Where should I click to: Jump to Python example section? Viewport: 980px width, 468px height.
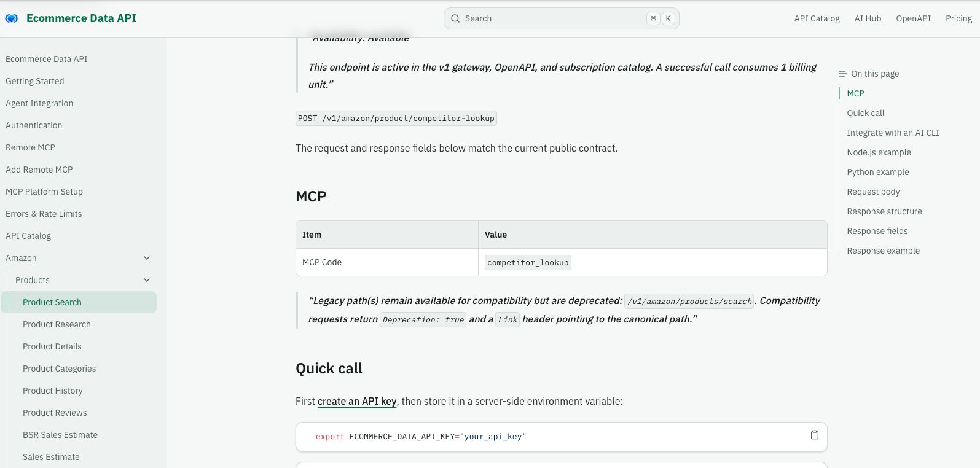coord(878,172)
